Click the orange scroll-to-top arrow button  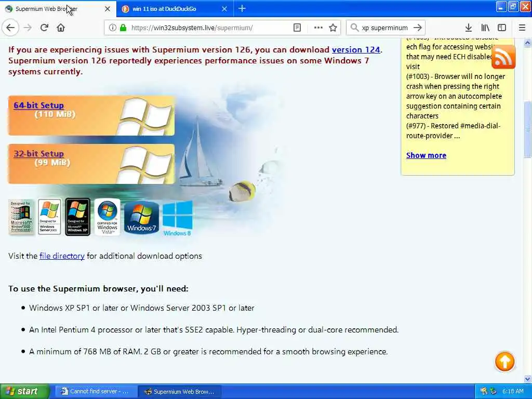pyautogui.click(x=505, y=362)
